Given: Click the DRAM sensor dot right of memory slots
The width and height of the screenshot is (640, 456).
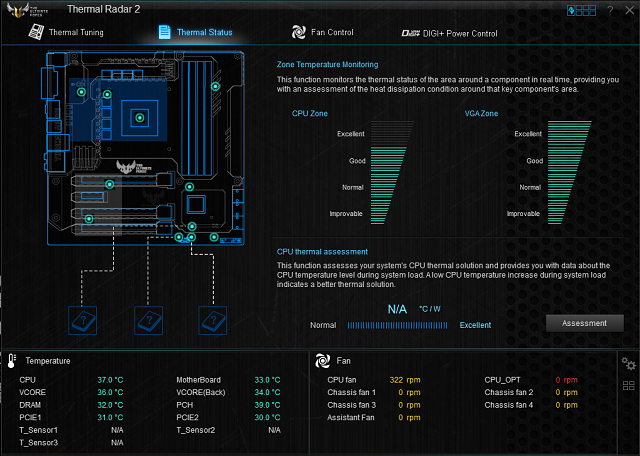Looking at the screenshot, I should tap(215, 88).
